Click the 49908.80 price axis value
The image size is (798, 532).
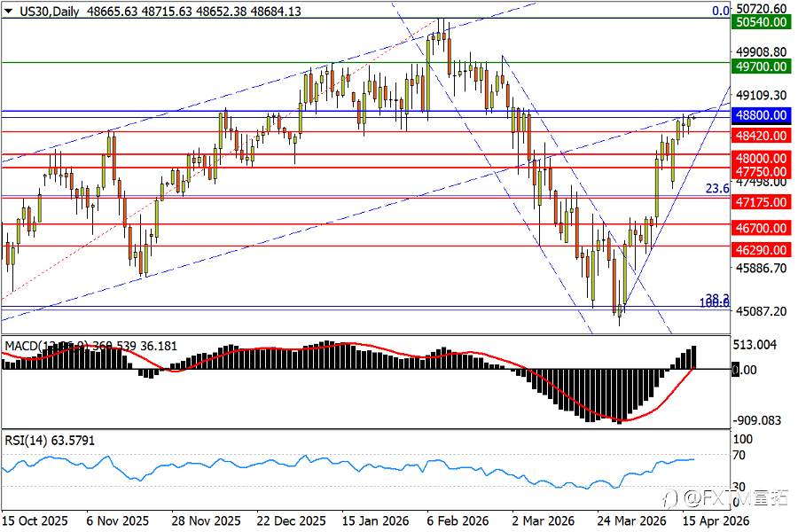[x=762, y=51]
